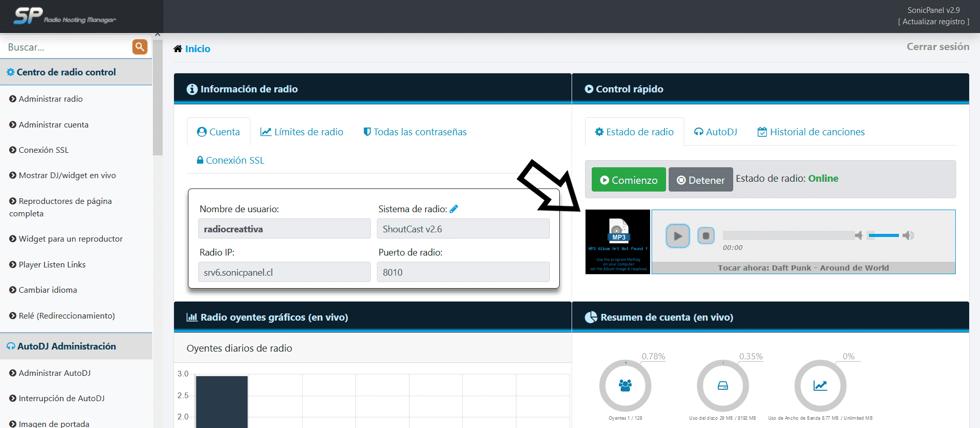Click the MP3 album art thumbnail
The image size is (980, 428).
(618, 242)
